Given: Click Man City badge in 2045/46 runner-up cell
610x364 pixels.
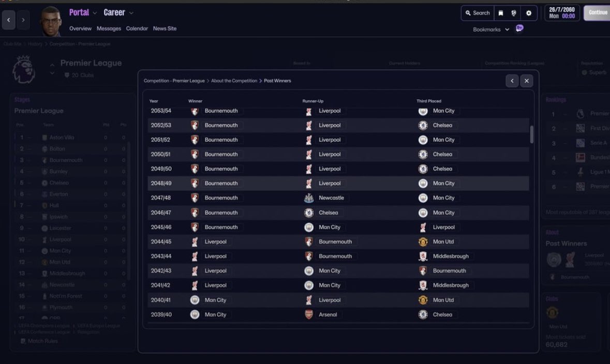Looking at the screenshot, I should point(308,227).
